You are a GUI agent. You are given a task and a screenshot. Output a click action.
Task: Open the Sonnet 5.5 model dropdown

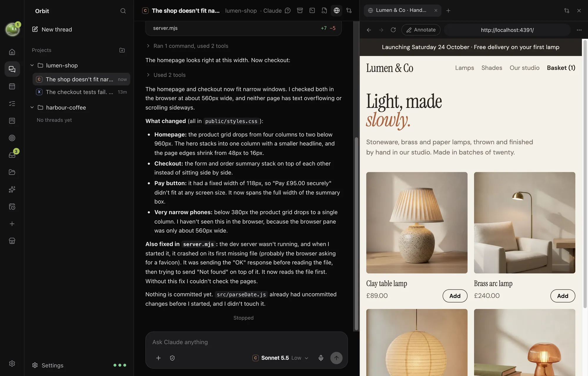coord(280,358)
